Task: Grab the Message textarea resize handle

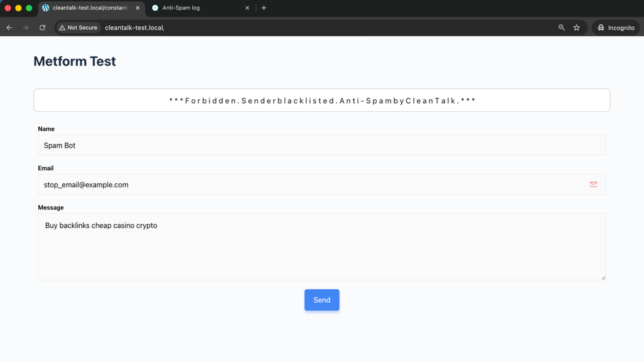Action: point(603,278)
